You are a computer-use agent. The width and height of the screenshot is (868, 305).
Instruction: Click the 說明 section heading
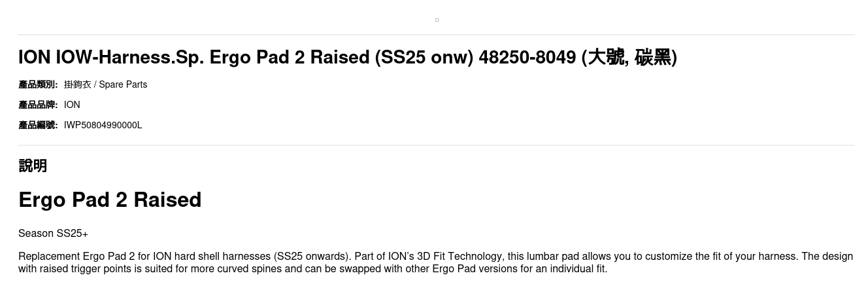tap(33, 166)
